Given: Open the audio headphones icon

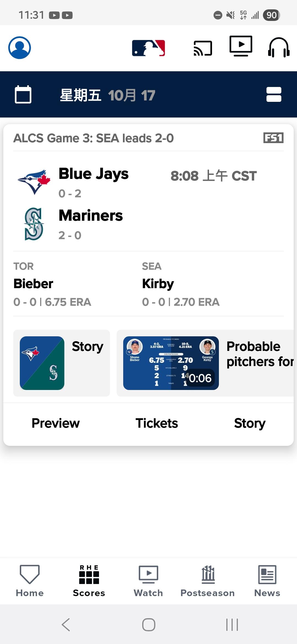Looking at the screenshot, I should 279,48.
